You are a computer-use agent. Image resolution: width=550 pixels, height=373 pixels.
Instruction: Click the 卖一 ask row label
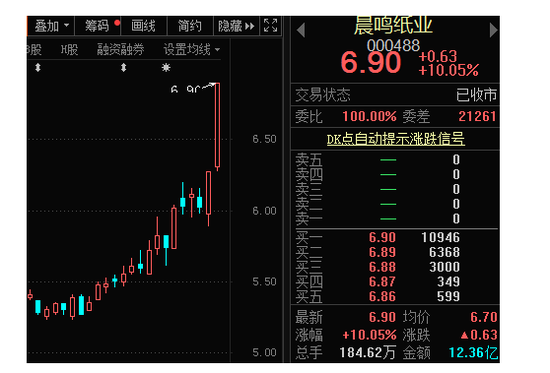click(x=309, y=219)
